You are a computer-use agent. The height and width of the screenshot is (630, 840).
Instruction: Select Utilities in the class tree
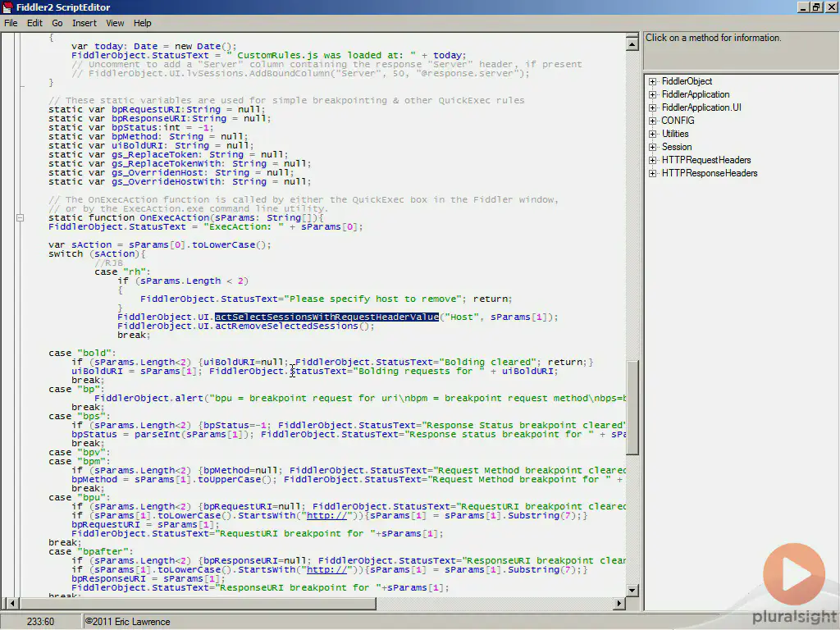[x=675, y=134]
